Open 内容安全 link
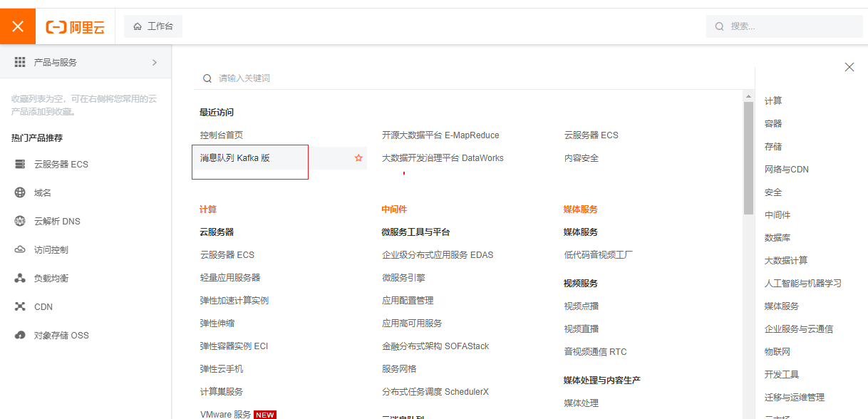 point(582,158)
